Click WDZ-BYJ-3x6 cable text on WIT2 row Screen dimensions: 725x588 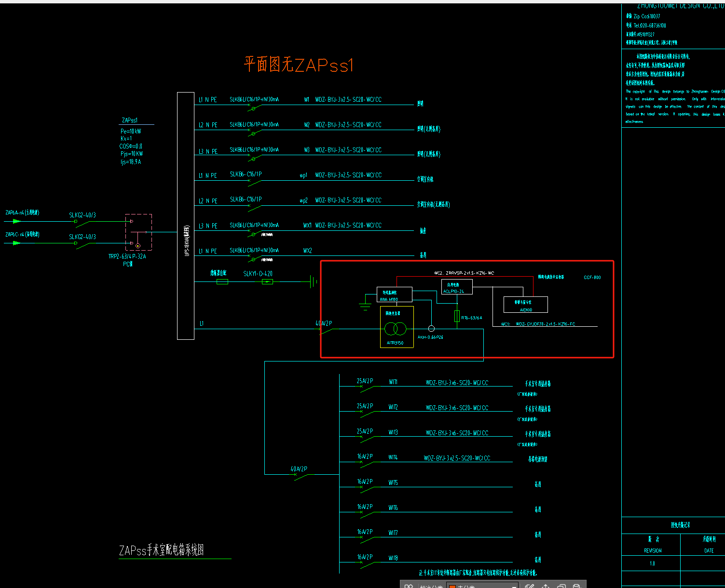[457, 408]
